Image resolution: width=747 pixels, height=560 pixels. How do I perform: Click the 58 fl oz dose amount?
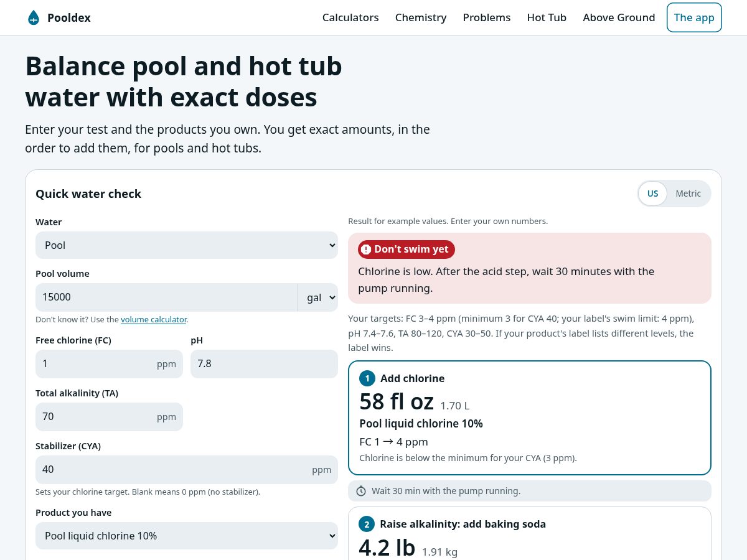397,402
